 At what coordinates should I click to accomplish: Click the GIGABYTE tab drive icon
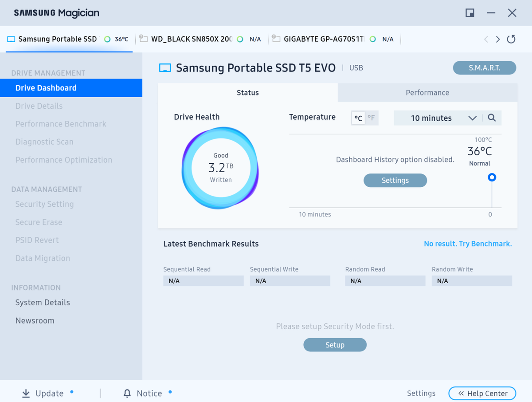click(276, 39)
